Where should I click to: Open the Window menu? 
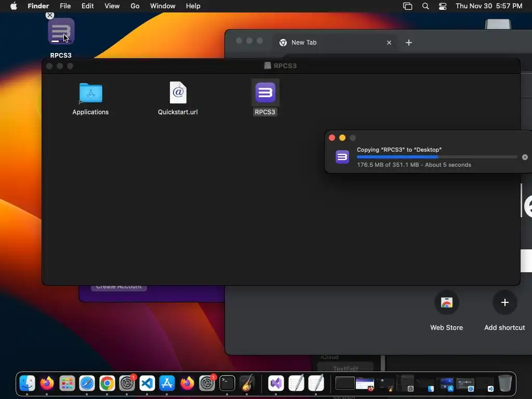(163, 6)
